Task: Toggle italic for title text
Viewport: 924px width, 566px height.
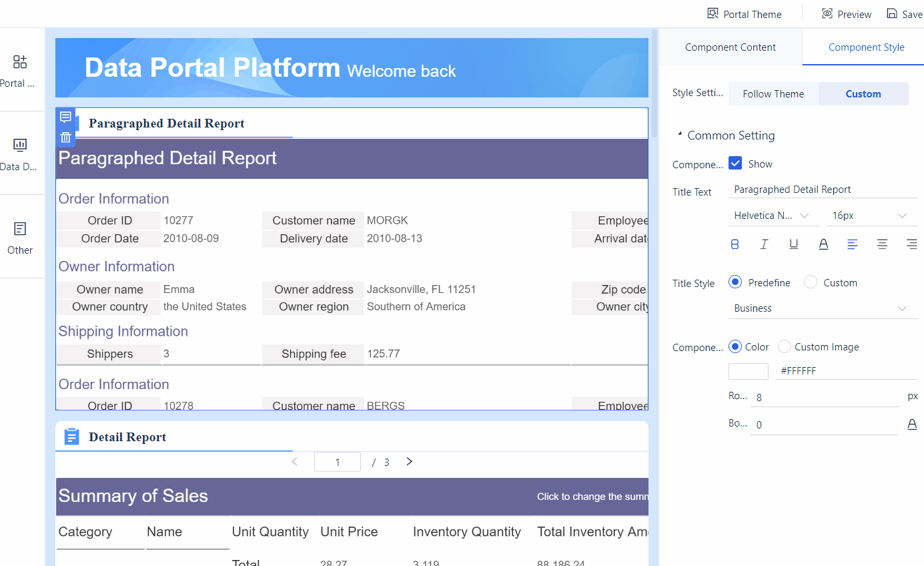Action: (765, 244)
